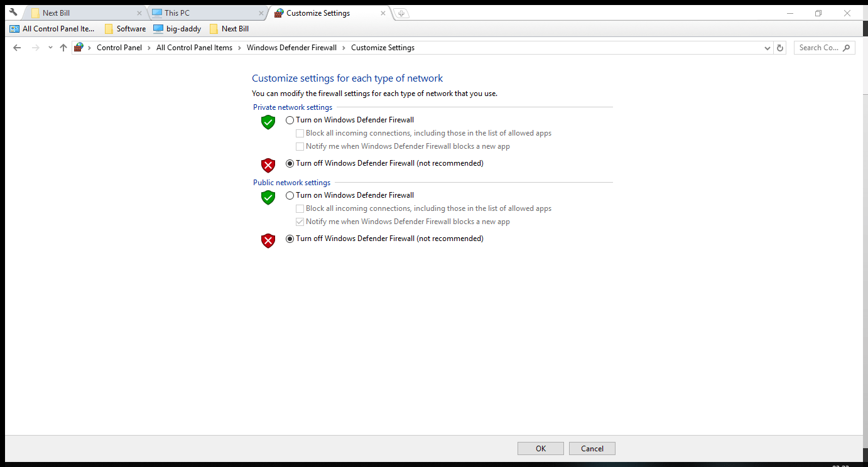Click the back navigation arrow

point(16,47)
